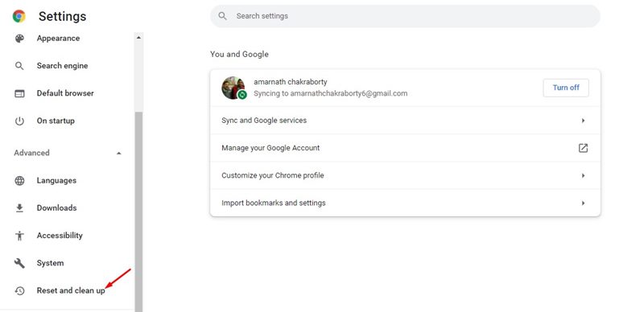Screen dimensions: 644x312
Task: Click the sidebar scrollbar thumb
Action: [x=138, y=211]
